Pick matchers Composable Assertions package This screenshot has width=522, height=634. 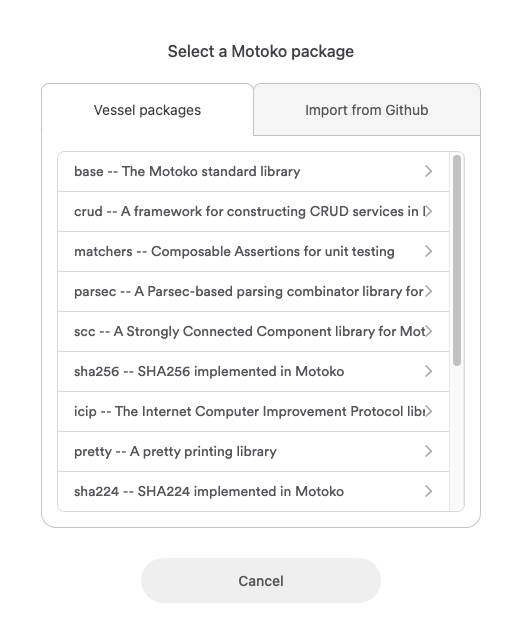pyautogui.click(x=254, y=251)
